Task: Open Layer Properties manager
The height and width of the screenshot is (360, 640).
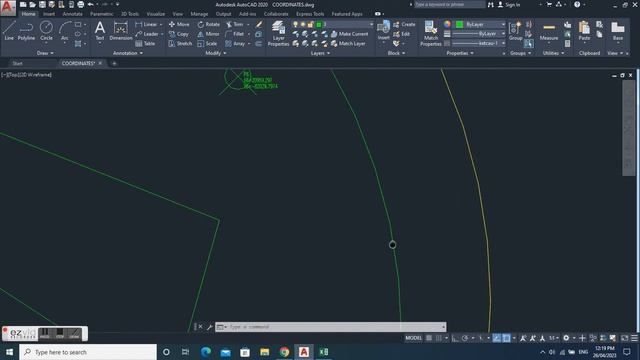Action: 278,33
